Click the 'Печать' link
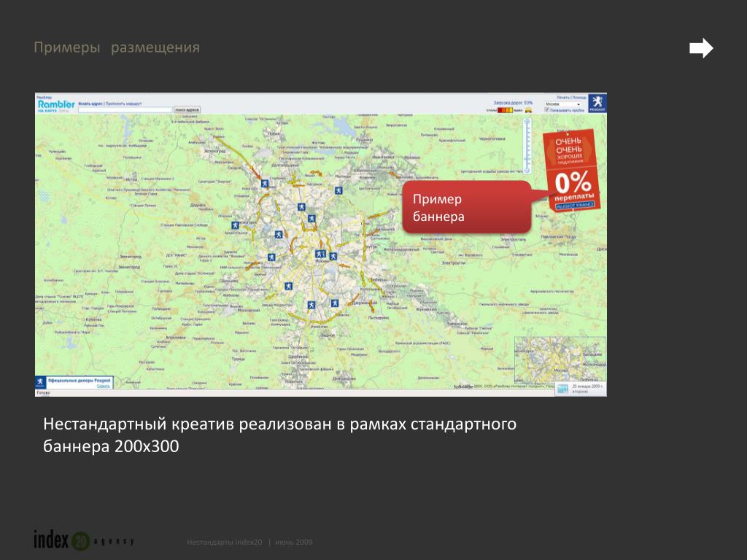 (563, 97)
